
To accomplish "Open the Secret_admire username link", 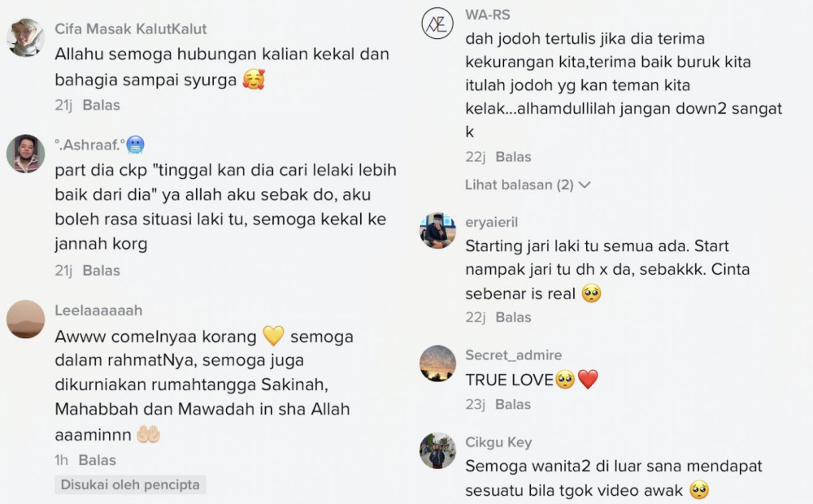I will click(513, 355).
